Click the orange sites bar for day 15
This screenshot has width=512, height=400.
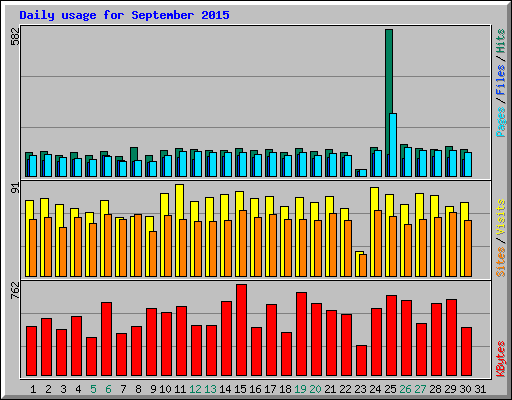pyautogui.click(x=243, y=243)
